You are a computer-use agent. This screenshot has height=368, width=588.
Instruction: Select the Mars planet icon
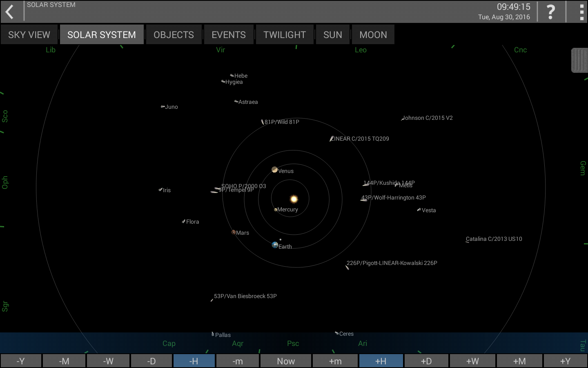tap(234, 232)
